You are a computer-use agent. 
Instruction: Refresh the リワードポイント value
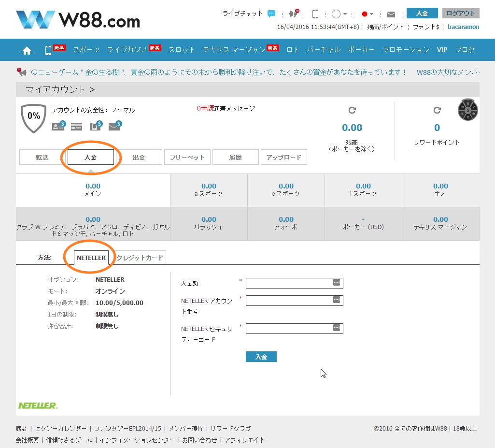(x=437, y=110)
